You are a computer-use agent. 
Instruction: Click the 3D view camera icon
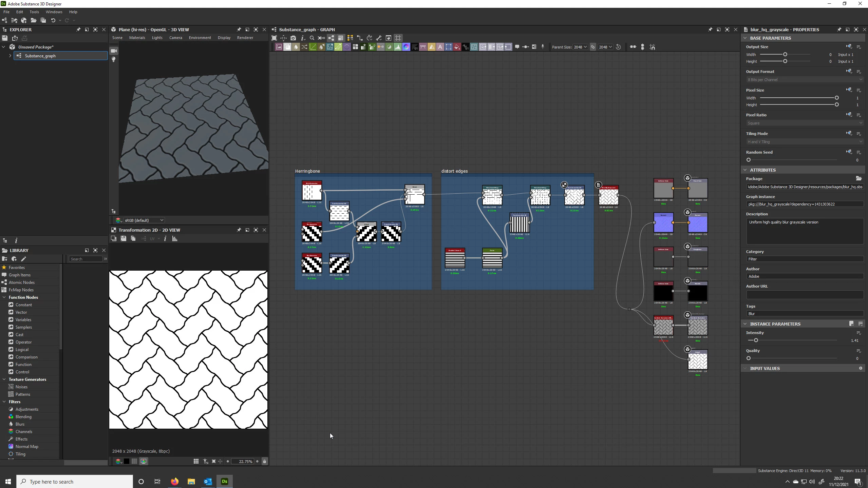114,51
